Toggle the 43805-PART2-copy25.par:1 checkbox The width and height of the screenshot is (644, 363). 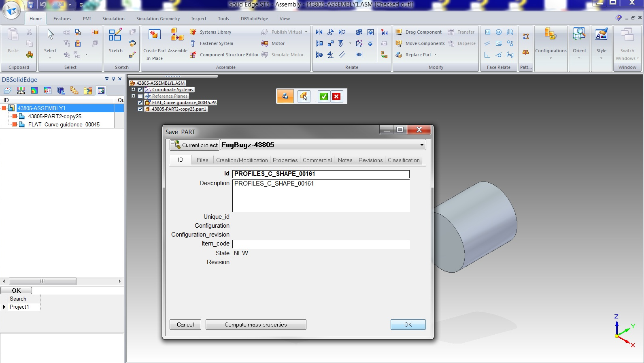(x=140, y=109)
